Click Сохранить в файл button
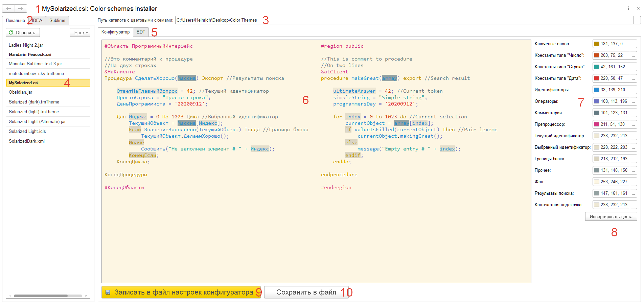Screen dimensions: 644x304 (306, 292)
